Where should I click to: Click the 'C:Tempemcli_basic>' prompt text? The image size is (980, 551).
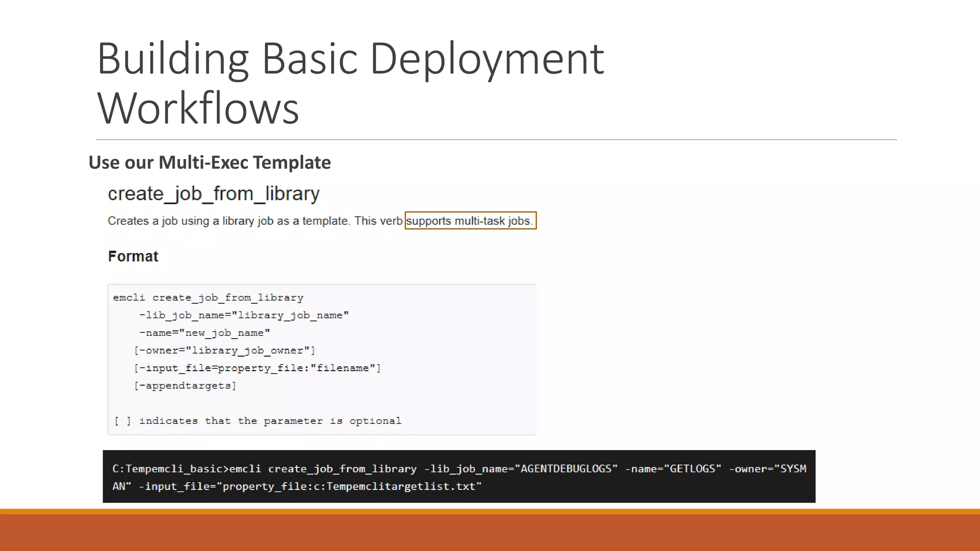click(170, 469)
